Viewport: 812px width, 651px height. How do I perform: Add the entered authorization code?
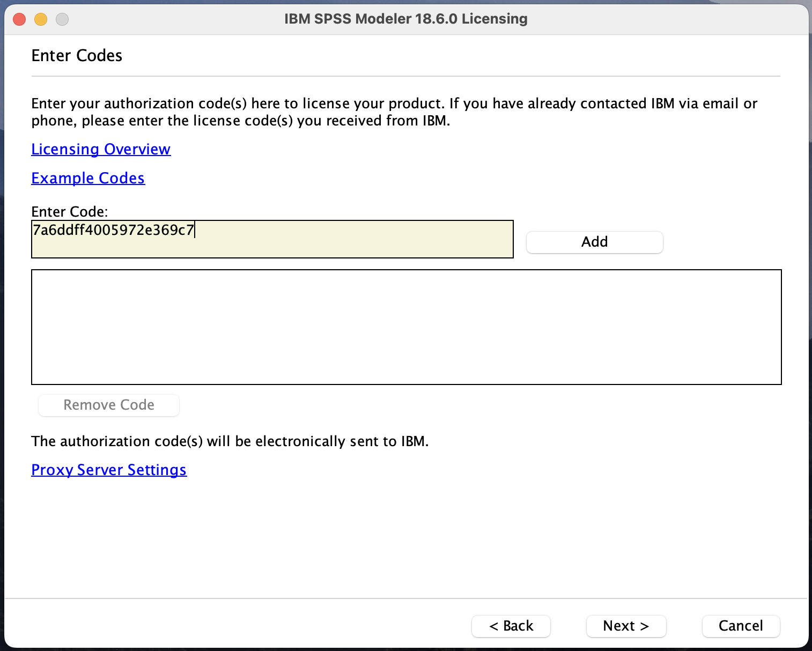[x=594, y=242]
